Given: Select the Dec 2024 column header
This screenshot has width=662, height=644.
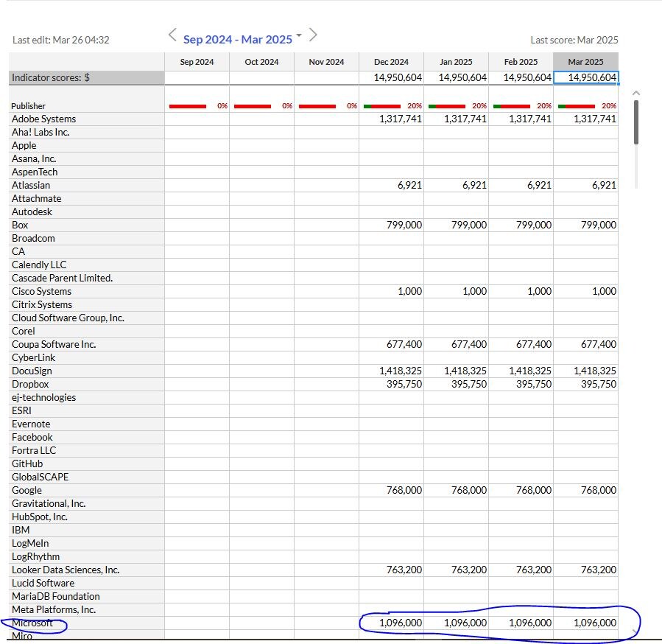Looking at the screenshot, I should (391, 62).
